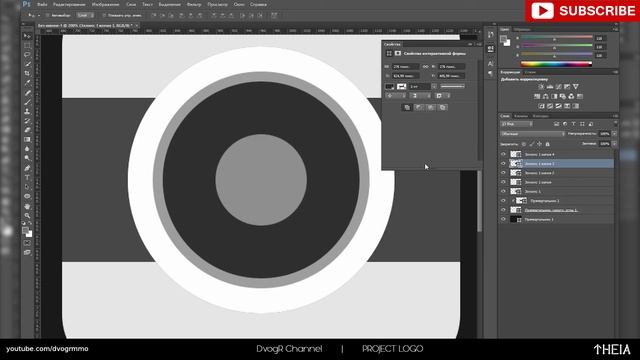This screenshot has width=640, height=360.
Task: Select the Path Selection tool
Action: (27, 187)
